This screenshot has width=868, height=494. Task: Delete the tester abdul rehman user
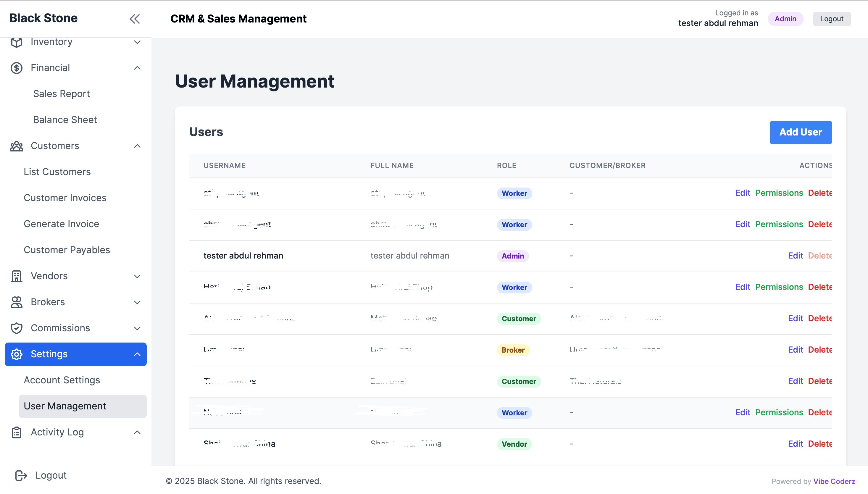(x=820, y=256)
